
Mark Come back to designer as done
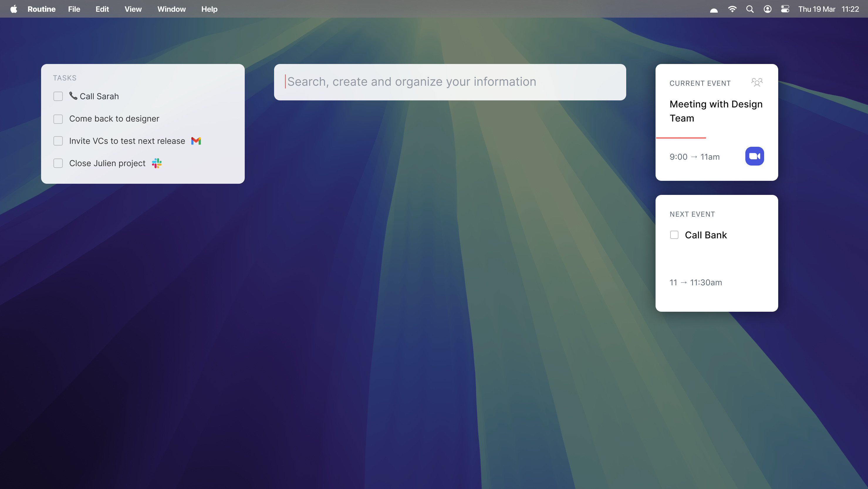[x=58, y=119]
